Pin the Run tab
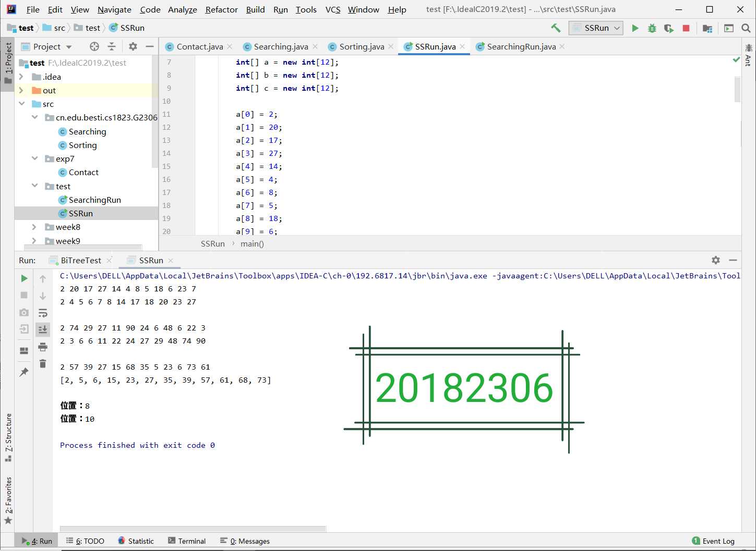This screenshot has width=756, height=551. pyautogui.click(x=24, y=372)
